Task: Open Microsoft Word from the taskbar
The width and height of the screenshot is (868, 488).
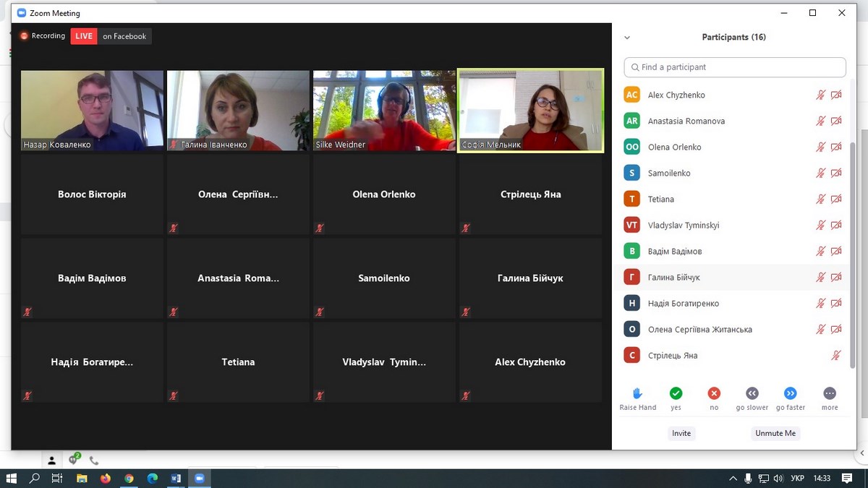Action: pyautogui.click(x=176, y=479)
